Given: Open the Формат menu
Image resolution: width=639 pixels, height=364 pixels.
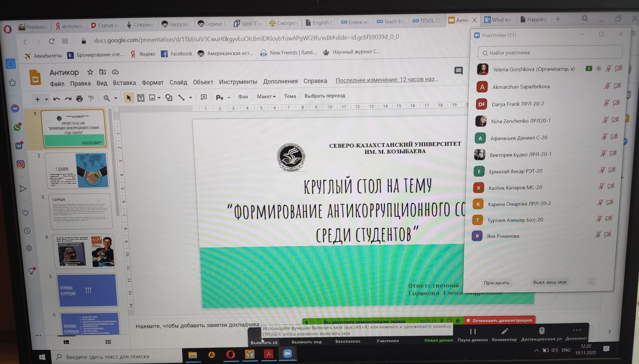Looking at the screenshot, I should [x=152, y=83].
